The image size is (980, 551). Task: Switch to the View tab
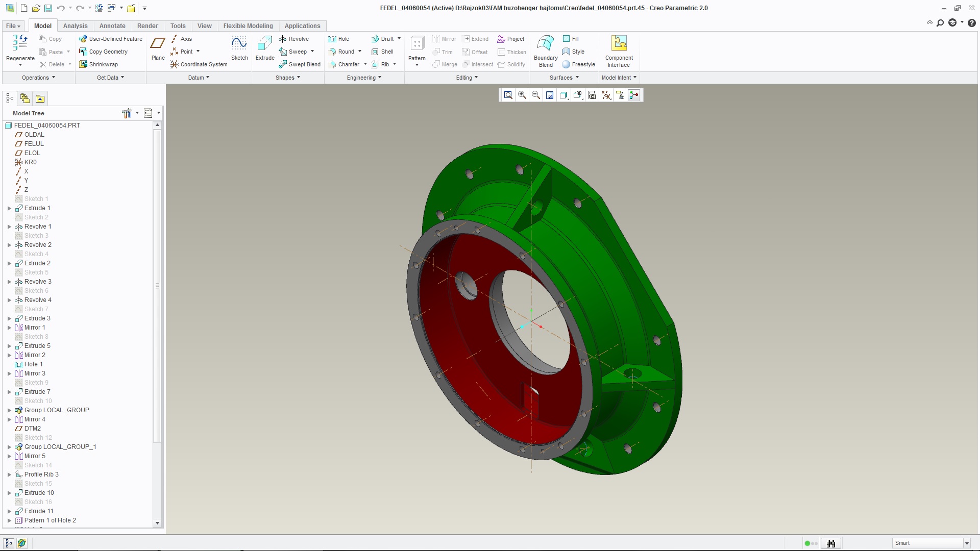205,26
